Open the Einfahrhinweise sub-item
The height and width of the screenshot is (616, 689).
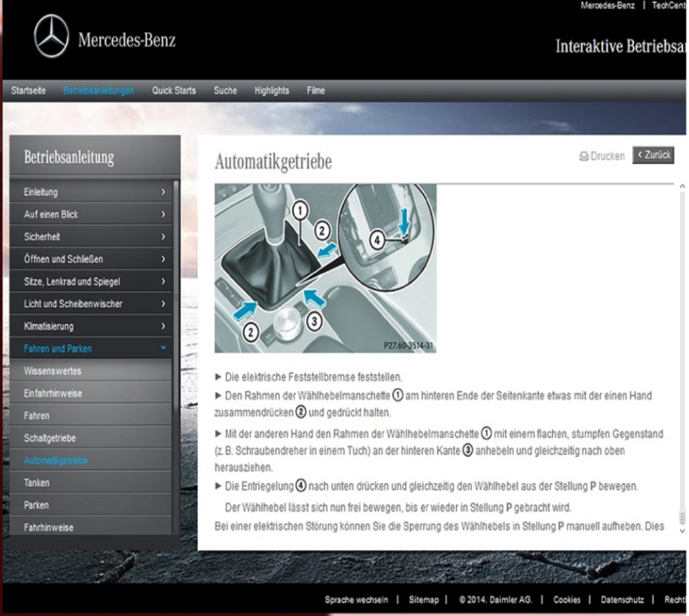click(x=91, y=394)
